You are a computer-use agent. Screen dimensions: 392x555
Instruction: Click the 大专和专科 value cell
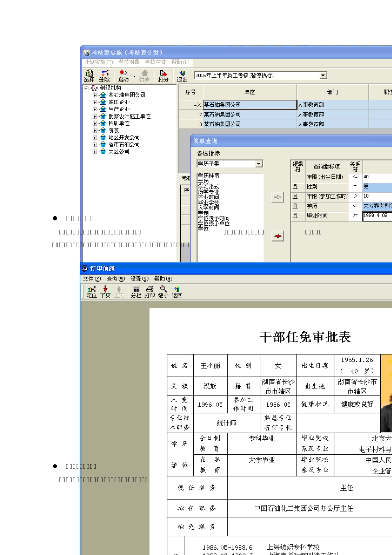pos(377,206)
